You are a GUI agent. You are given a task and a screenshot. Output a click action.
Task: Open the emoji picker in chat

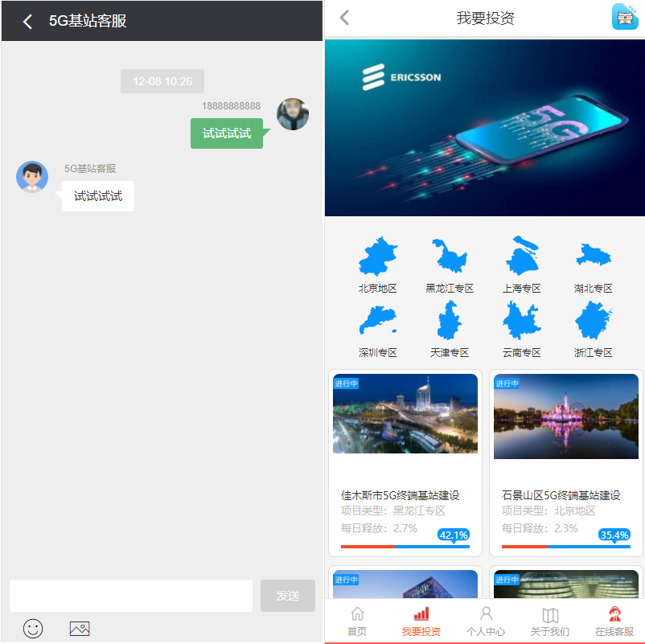[x=33, y=629]
